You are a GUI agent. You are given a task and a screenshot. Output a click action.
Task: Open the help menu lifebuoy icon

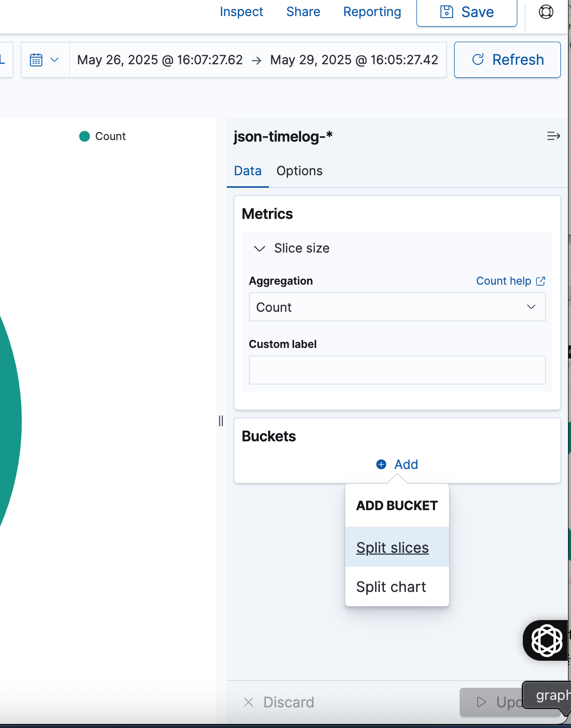[546, 12]
